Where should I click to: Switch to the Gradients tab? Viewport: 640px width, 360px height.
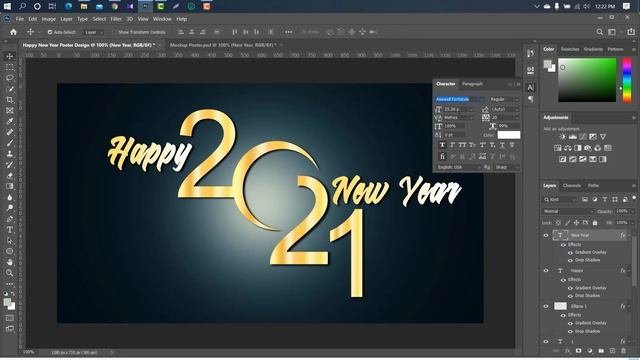[x=593, y=49]
